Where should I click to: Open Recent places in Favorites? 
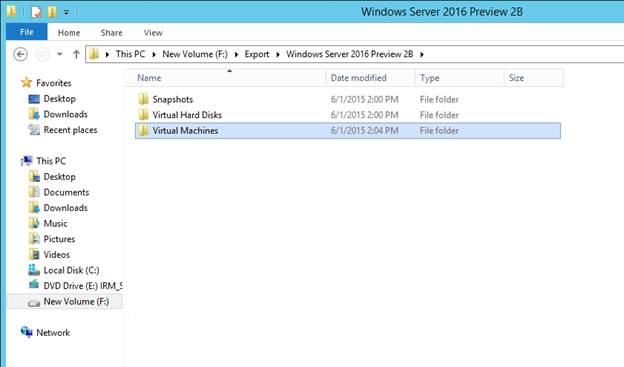coord(70,130)
